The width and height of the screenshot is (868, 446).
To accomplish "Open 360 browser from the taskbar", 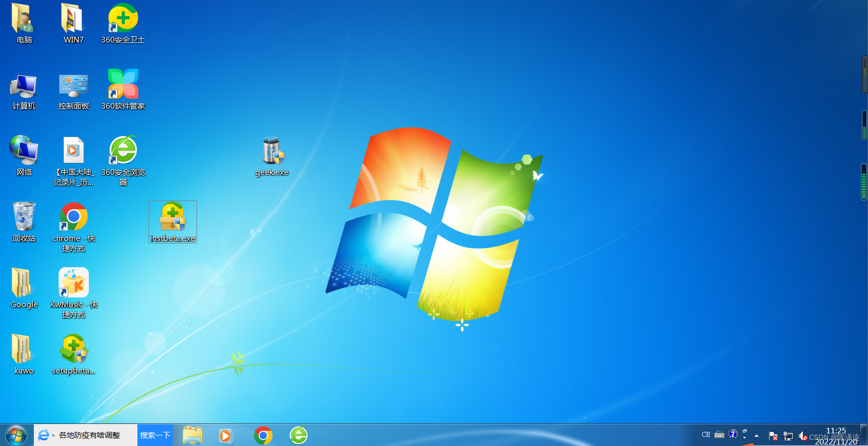I will (x=299, y=435).
